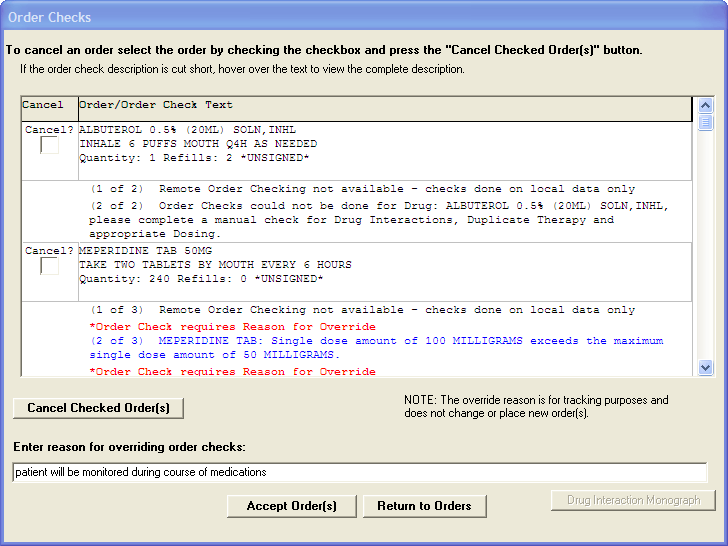Click the Enter reason for overriding label
728x546 pixels.
(130, 447)
